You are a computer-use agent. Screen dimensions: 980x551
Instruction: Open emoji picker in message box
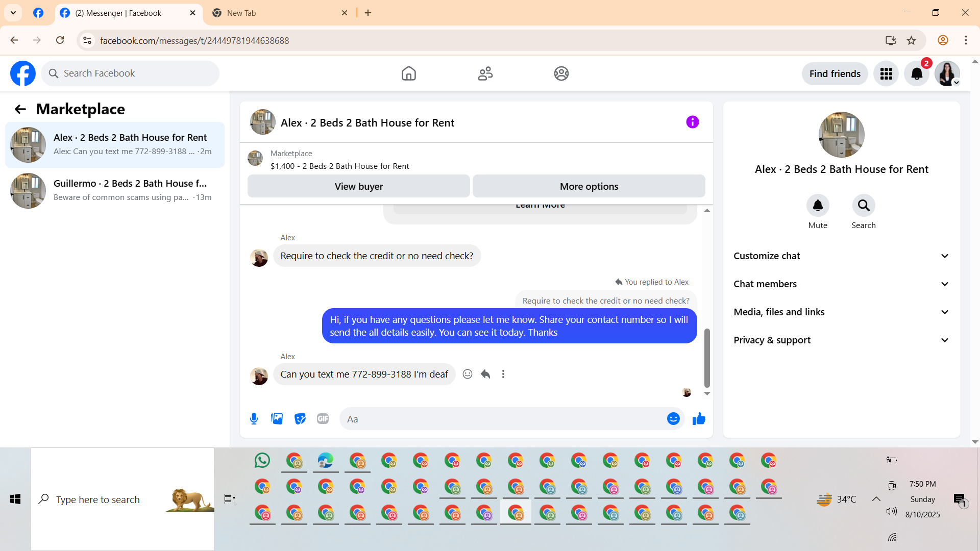(x=673, y=419)
